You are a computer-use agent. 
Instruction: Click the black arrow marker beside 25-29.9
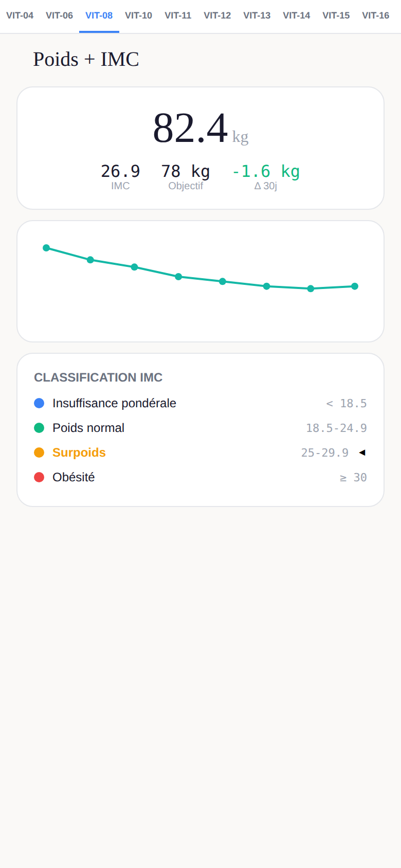pyautogui.click(x=362, y=453)
